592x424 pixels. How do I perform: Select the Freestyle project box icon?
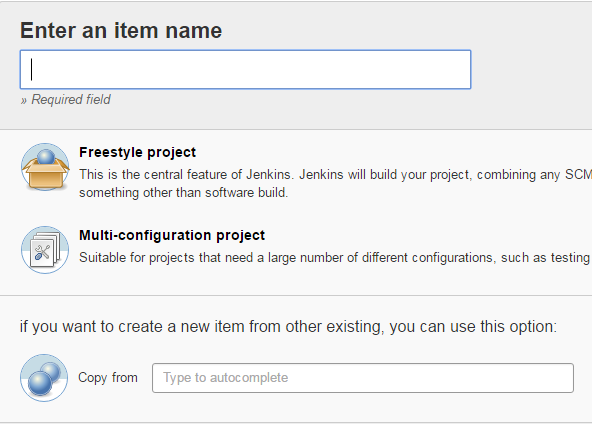pos(45,167)
